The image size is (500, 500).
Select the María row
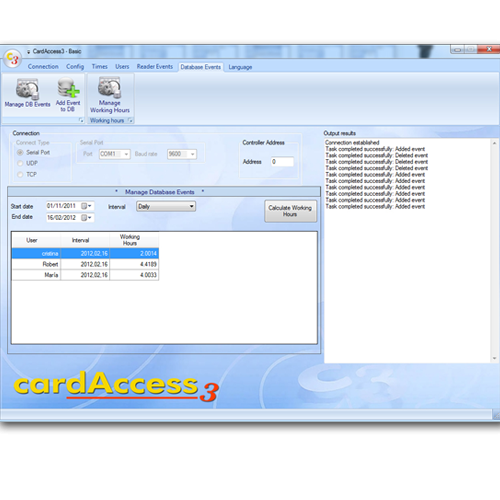pos(85,275)
